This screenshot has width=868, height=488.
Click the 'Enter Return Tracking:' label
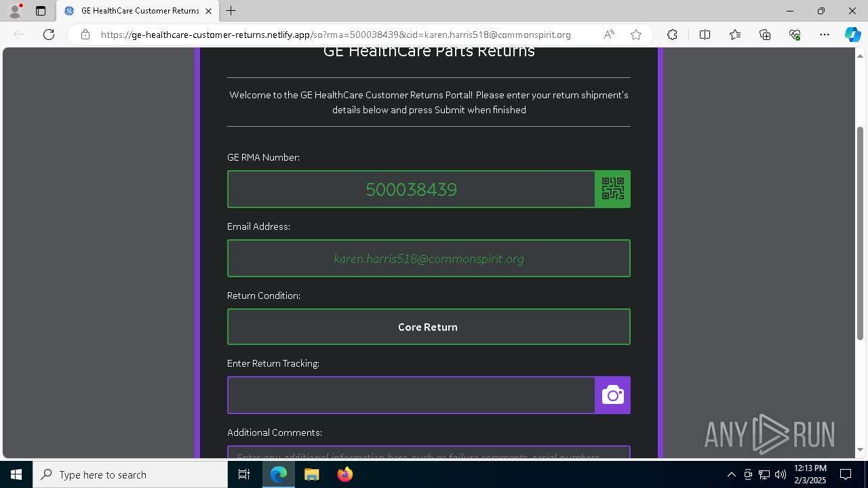pyautogui.click(x=273, y=363)
